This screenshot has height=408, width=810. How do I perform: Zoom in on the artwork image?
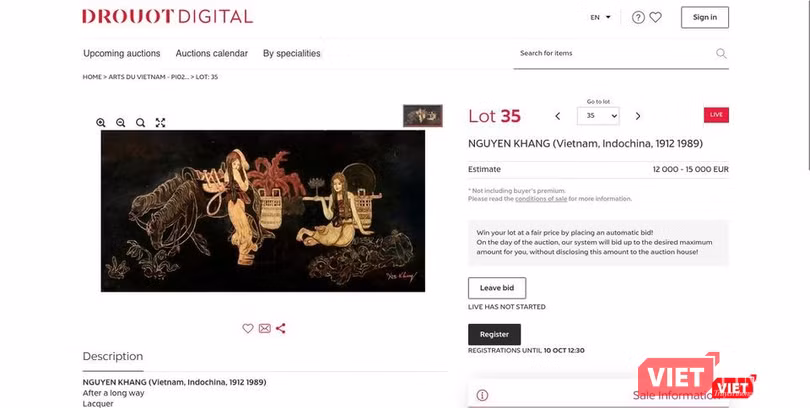pos(101,122)
